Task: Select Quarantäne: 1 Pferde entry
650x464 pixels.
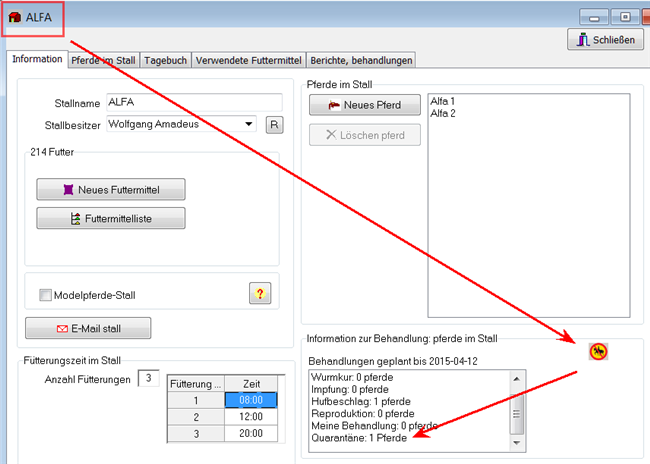Action: [x=359, y=438]
